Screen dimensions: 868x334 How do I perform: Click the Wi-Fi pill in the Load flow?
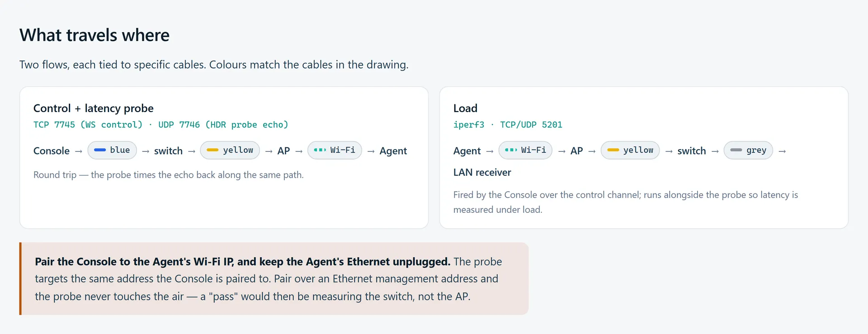point(525,150)
